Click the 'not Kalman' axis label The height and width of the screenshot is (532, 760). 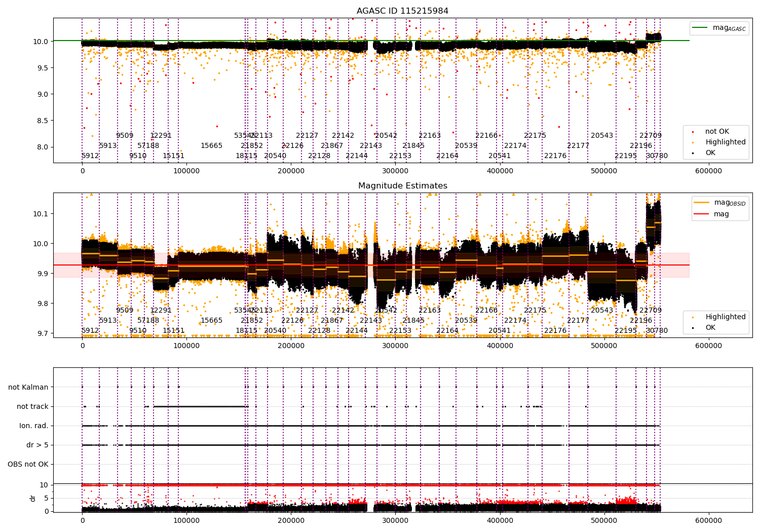pos(28,388)
